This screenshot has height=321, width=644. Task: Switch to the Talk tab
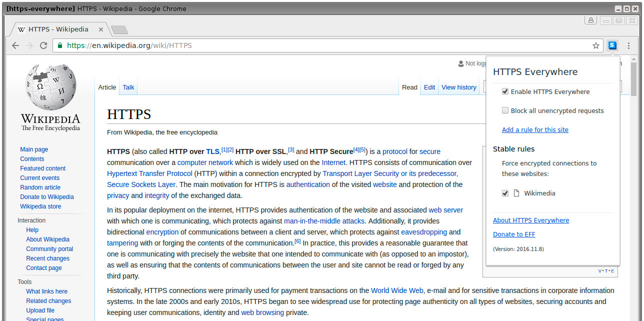click(x=128, y=87)
